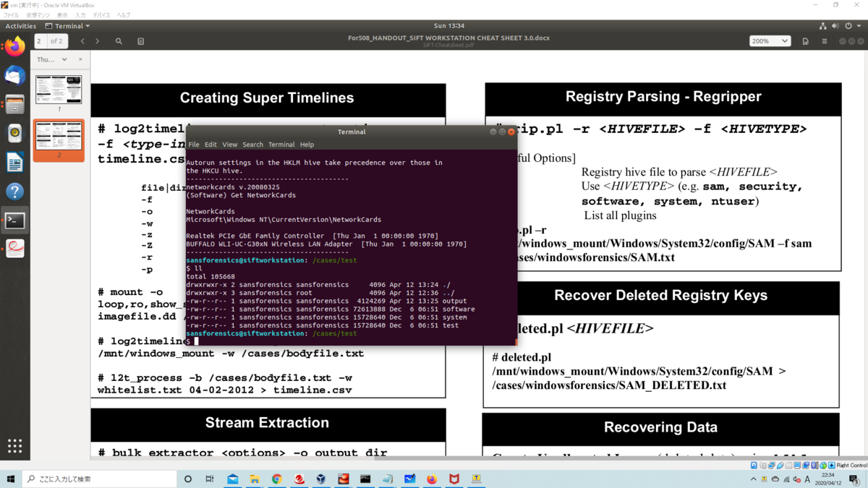Viewport: 868px width, 488px height.
Task: Click the Sun 13:34 clock in top bar
Action: (x=449, y=26)
